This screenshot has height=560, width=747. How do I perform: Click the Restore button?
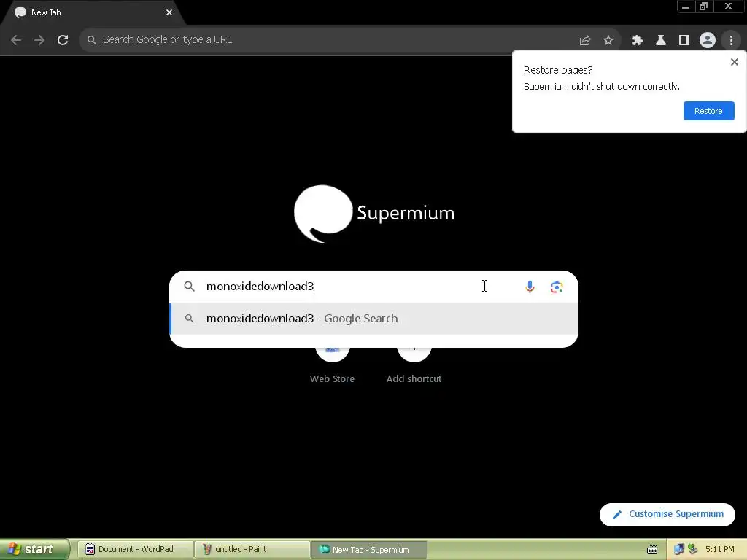(x=708, y=111)
